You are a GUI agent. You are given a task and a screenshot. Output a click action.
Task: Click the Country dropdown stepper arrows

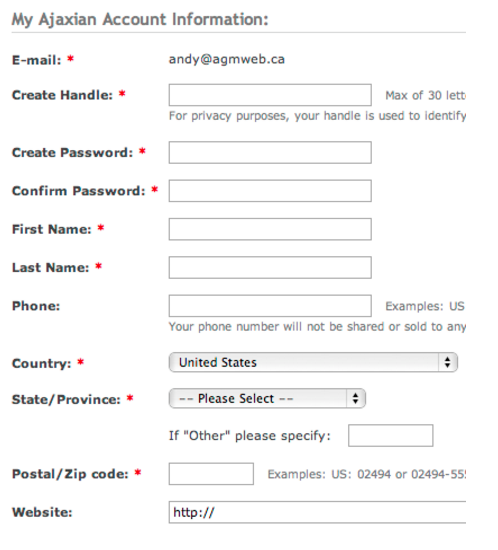pyautogui.click(x=447, y=362)
